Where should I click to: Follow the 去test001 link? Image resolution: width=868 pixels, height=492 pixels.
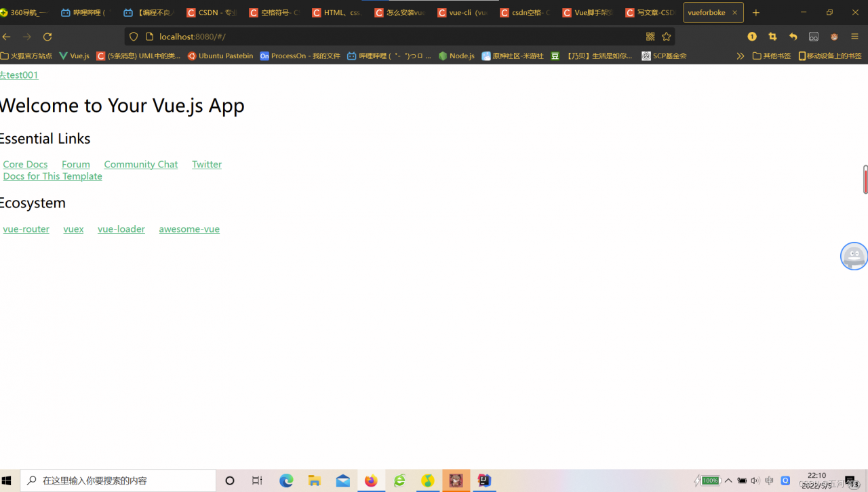tap(19, 75)
